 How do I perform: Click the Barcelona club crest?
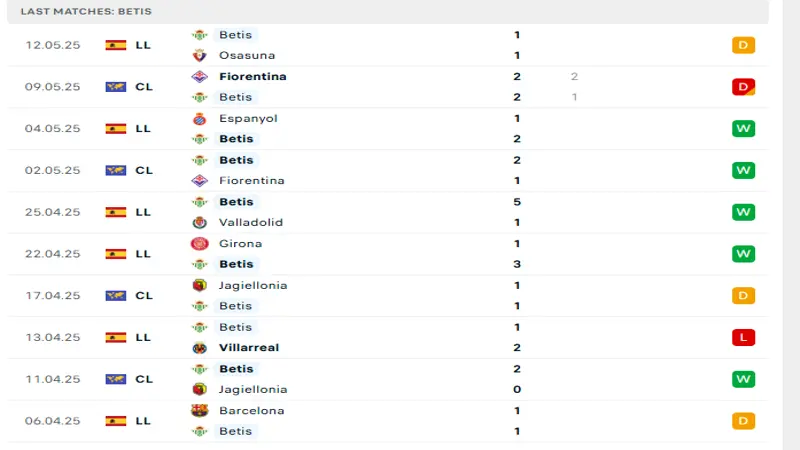199,410
